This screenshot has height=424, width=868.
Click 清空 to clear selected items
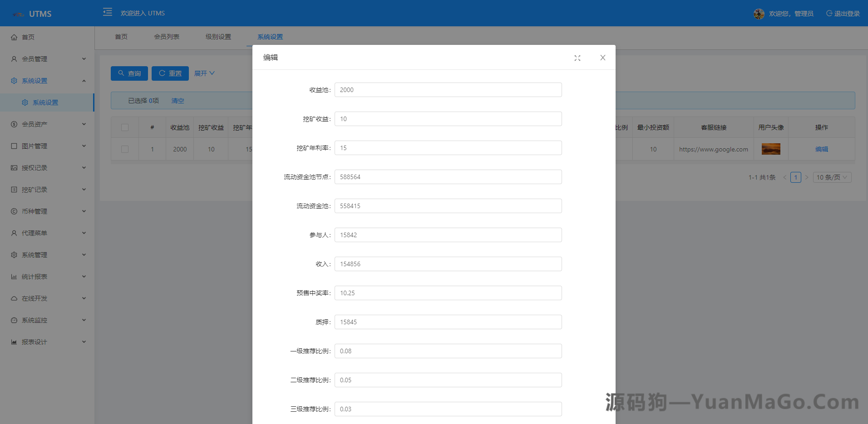177,100
